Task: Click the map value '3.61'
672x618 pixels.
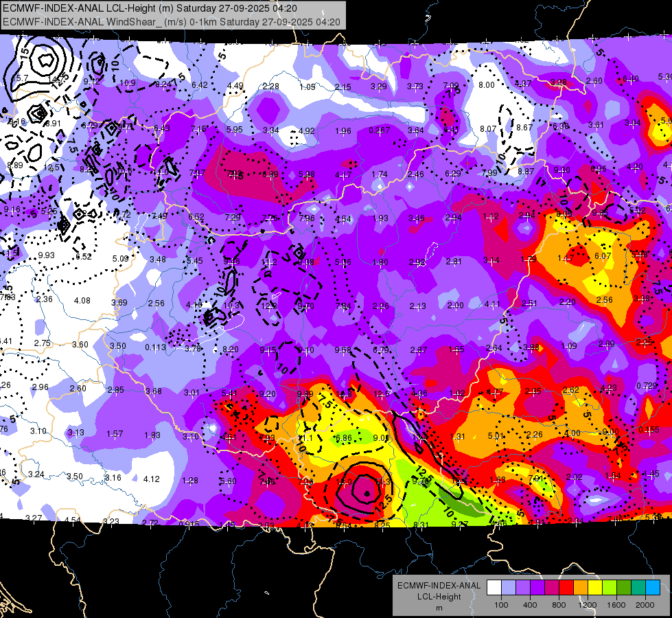Action: (596, 125)
